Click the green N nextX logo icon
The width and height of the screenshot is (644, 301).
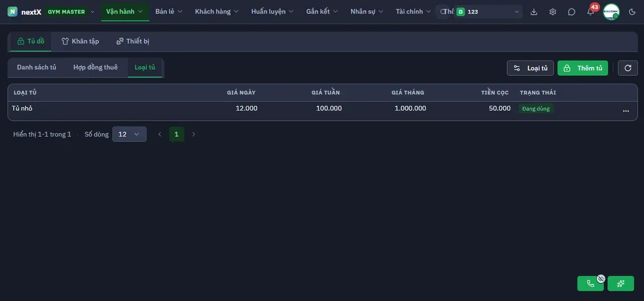point(13,12)
